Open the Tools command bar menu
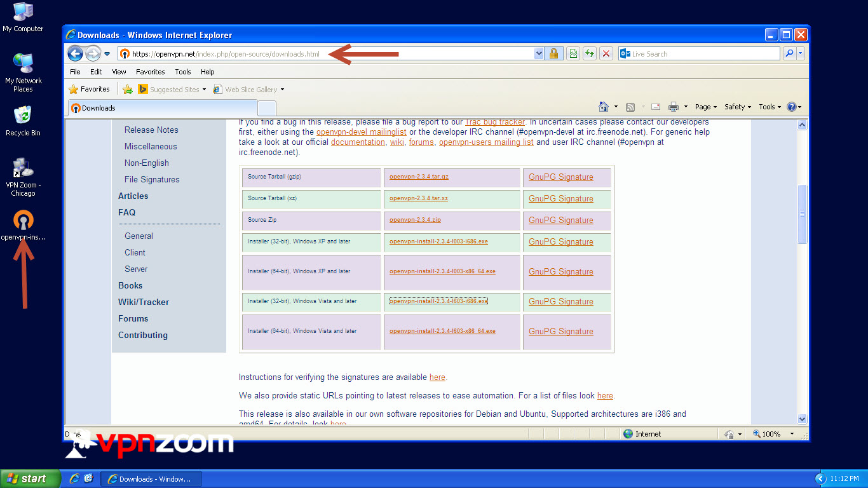868x488 pixels. click(x=770, y=107)
